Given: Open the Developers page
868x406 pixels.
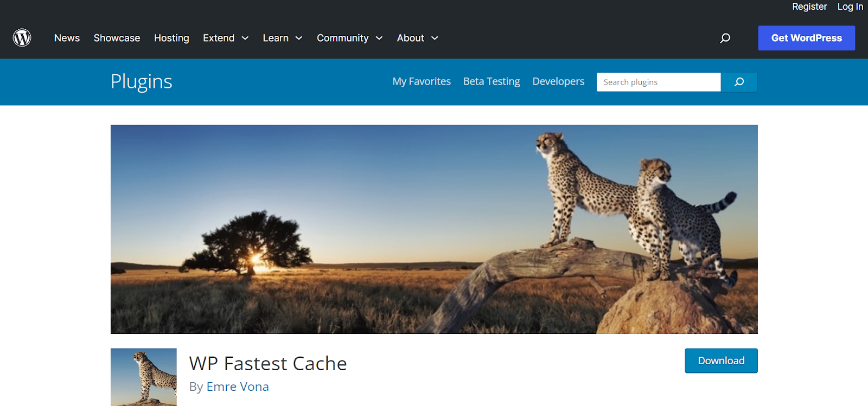Looking at the screenshot, I should (x=558, y=81).
